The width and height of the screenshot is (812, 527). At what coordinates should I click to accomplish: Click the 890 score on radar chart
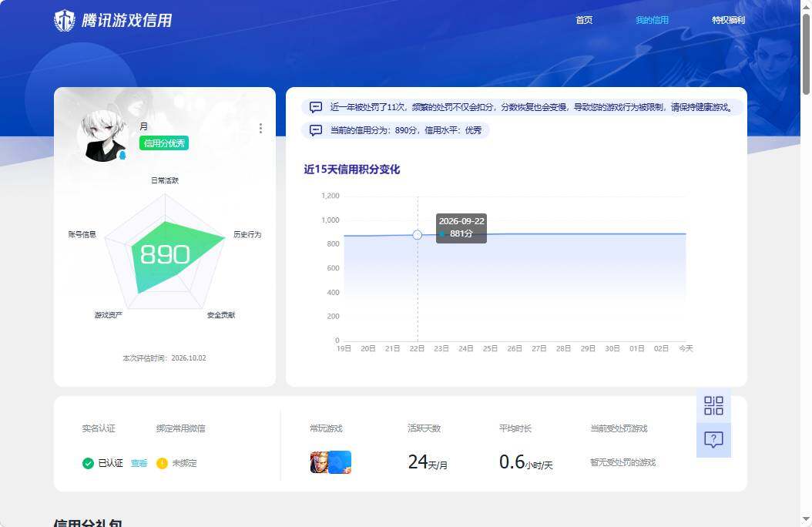point(165,254)
